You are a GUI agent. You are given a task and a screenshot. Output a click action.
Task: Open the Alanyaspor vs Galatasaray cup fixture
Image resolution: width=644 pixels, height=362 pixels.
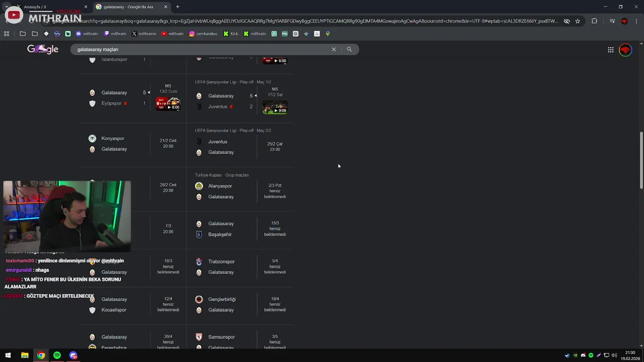[240, 189]
